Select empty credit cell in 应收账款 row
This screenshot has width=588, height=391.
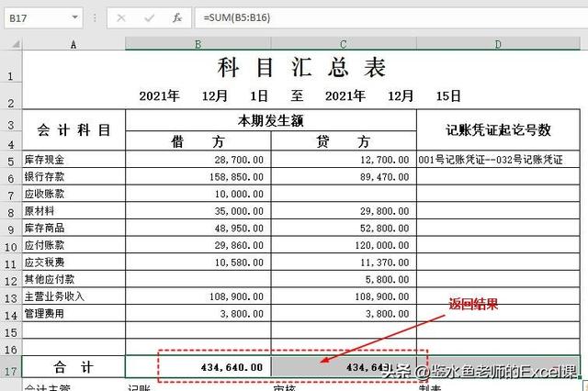[344, 194]
